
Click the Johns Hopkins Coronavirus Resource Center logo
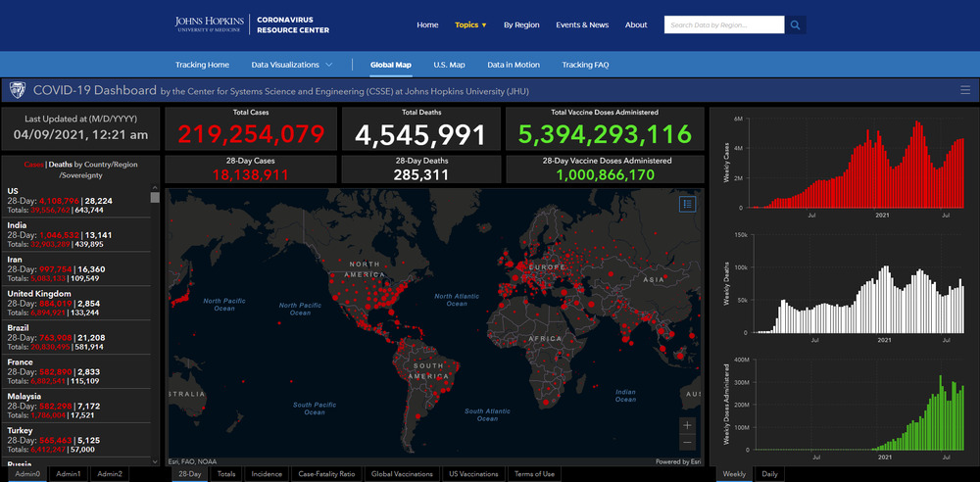[252, 24]
